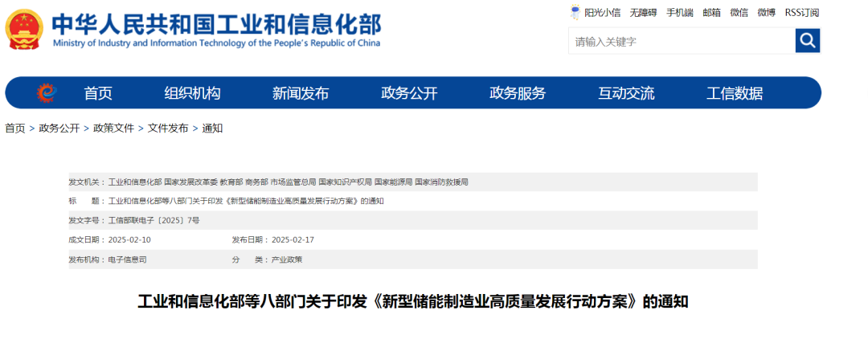Open the 组织机构 menu
The height and width of the screenshot is (343, 868).
pos(192,93)
